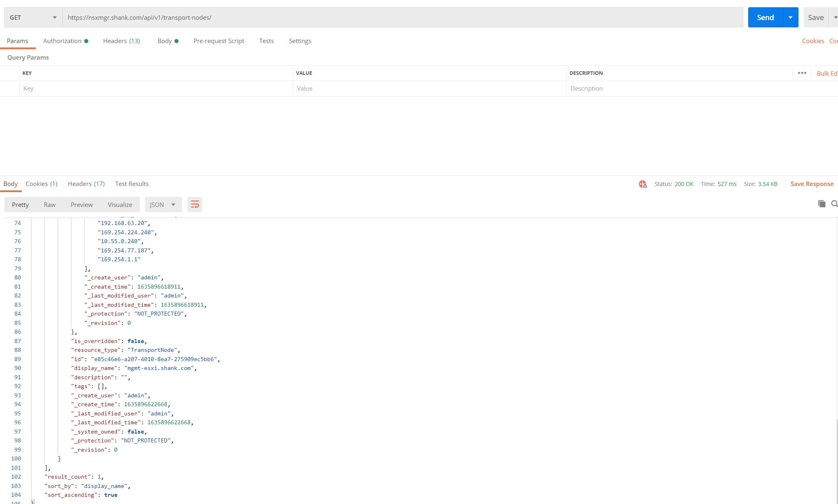This screenshot has height=504, width=838.
Task: Open the GET method dropdown
Action: point(33,17)
